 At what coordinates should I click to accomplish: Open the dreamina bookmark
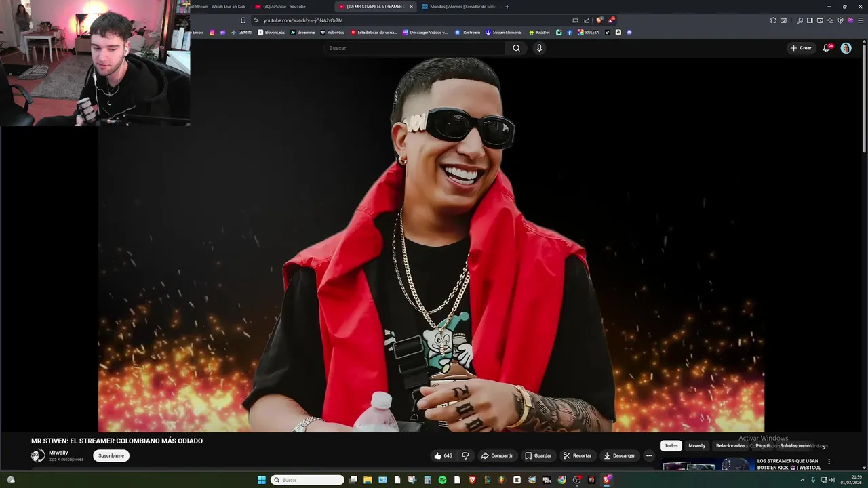coord(302,33)
